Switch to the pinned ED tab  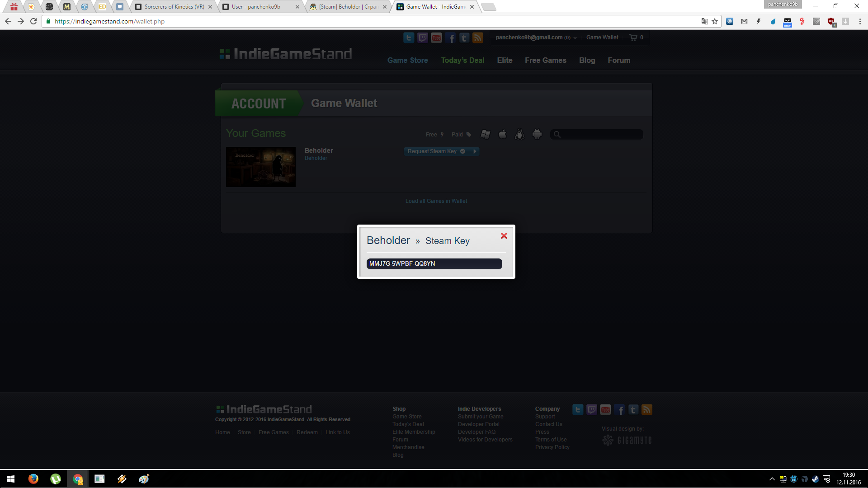pos(102,7)
